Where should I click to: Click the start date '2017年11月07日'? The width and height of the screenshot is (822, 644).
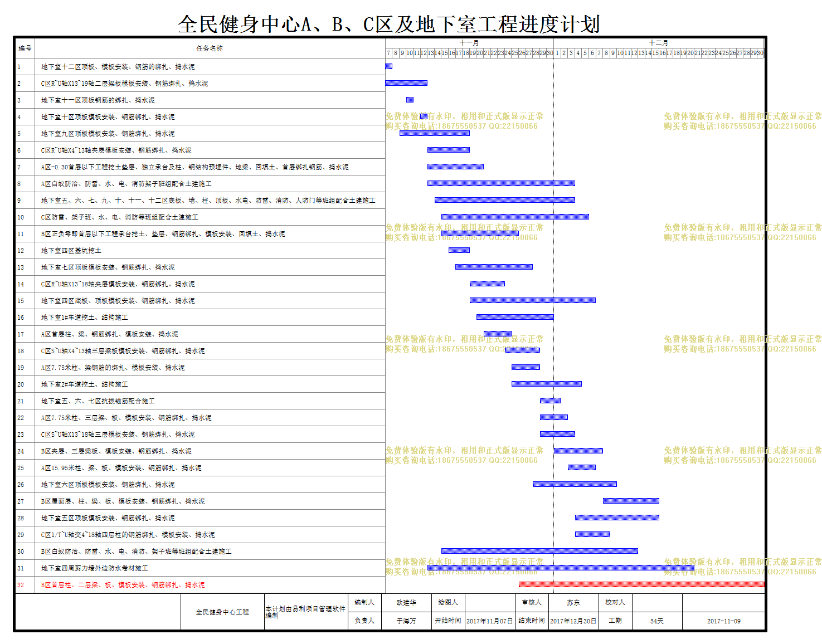(x=490, y=621)
